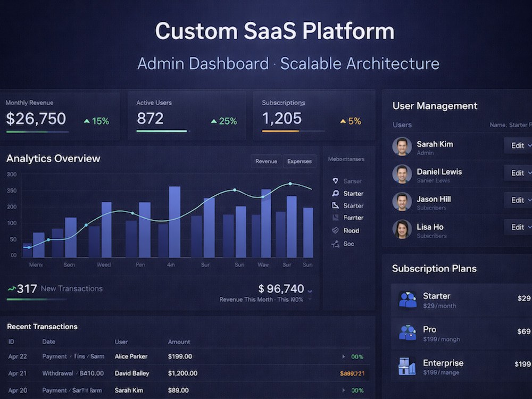The image size is (532, 399).
Task: Click the orange status in David Bailey's row
Action: point(352,373)
